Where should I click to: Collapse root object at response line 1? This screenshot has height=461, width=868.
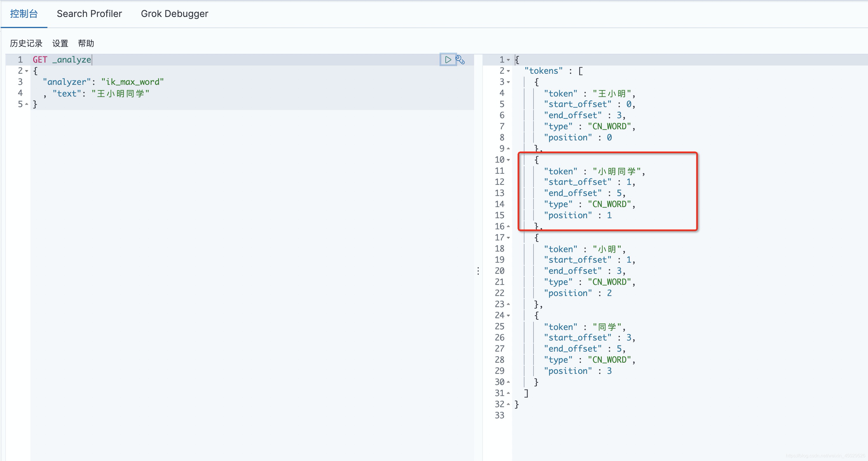pyautogui.click(x=508, y=60)
